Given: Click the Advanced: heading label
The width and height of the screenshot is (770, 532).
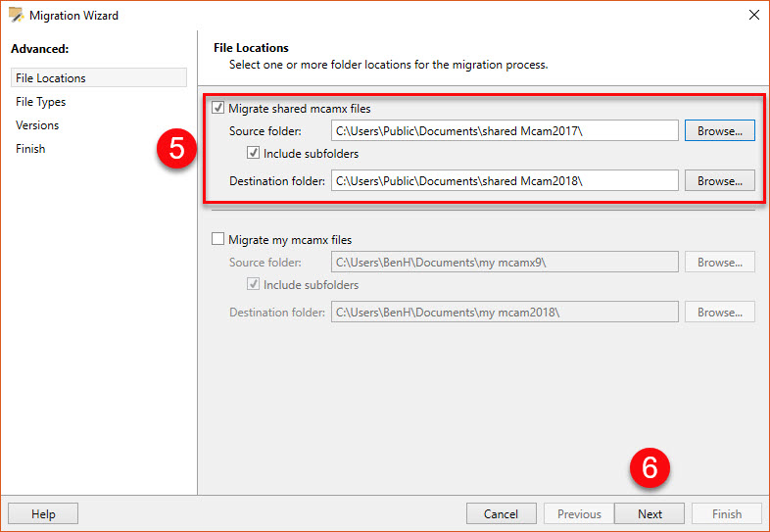Looking at the screenshot, I should (x=40, y=49).
